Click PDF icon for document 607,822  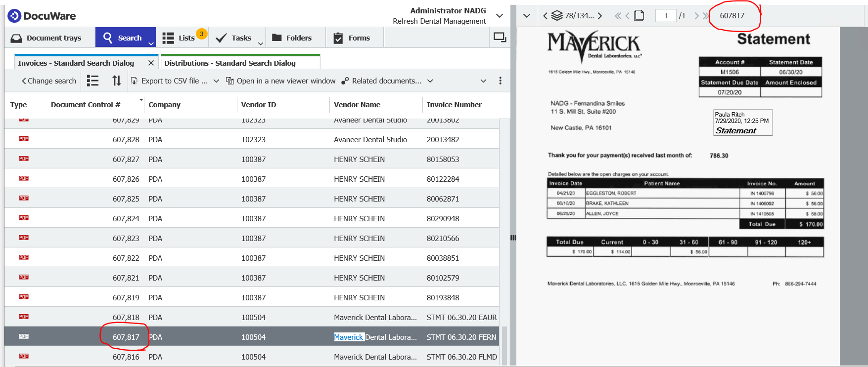pyautogui.click(x=24, y=257)
